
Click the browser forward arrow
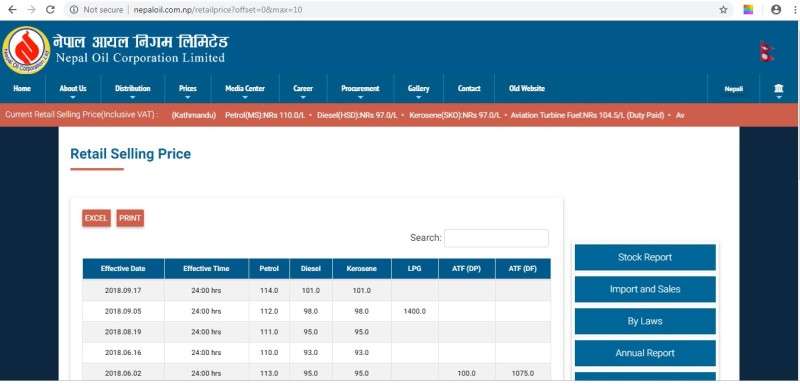tap(31, 10)
